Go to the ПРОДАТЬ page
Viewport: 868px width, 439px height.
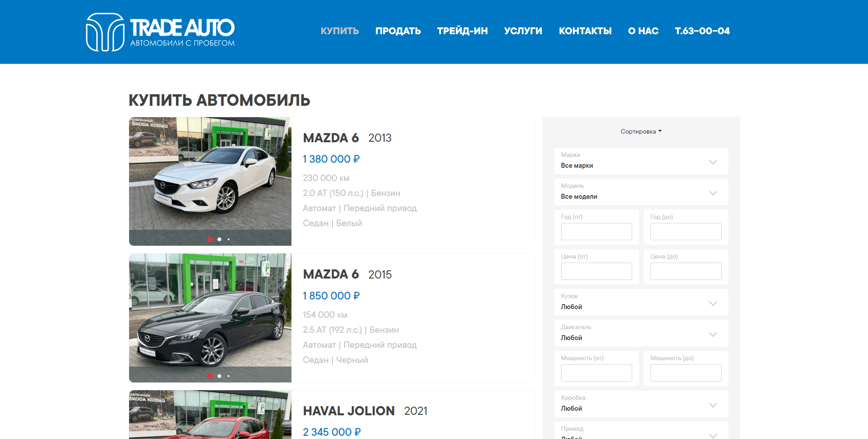pos(398,31)
